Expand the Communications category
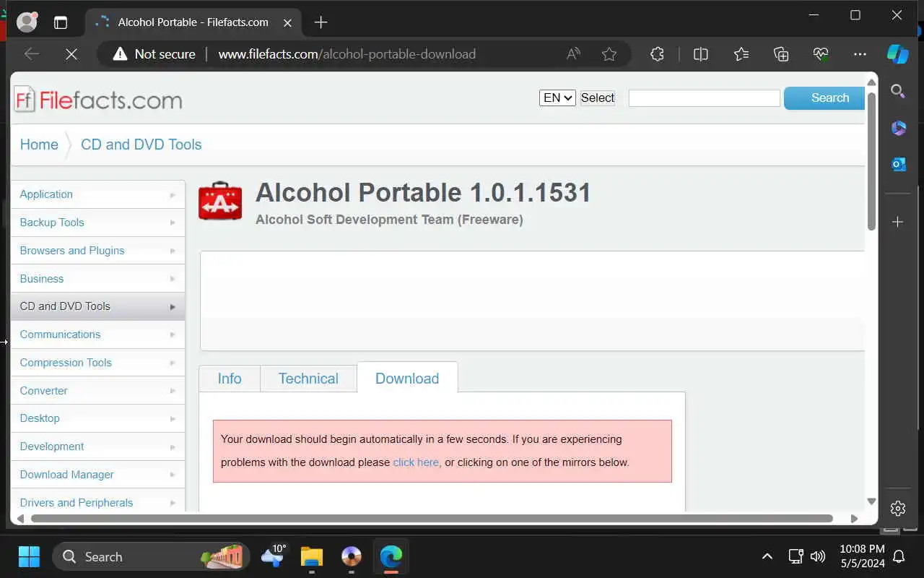The image size is (924, 578). (x=98, y=335)
